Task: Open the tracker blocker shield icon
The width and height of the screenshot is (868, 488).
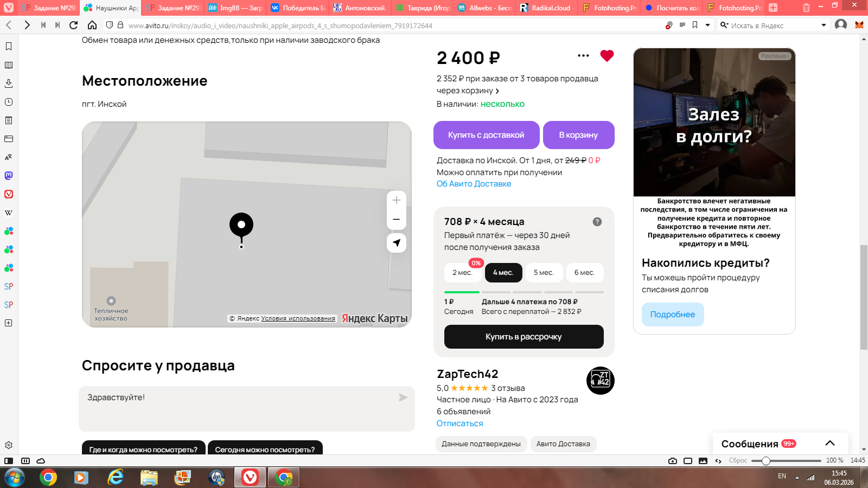Action: tap(110, 25)
